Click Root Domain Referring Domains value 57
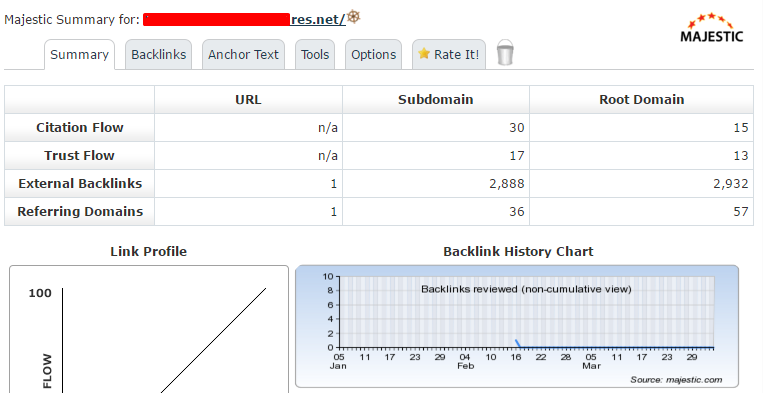 click(741, 212)
